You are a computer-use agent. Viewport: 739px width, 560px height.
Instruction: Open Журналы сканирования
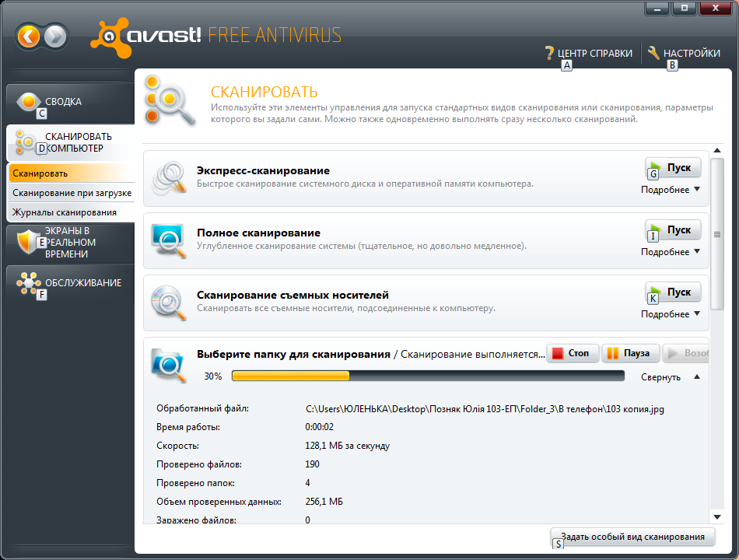(72, 212)
